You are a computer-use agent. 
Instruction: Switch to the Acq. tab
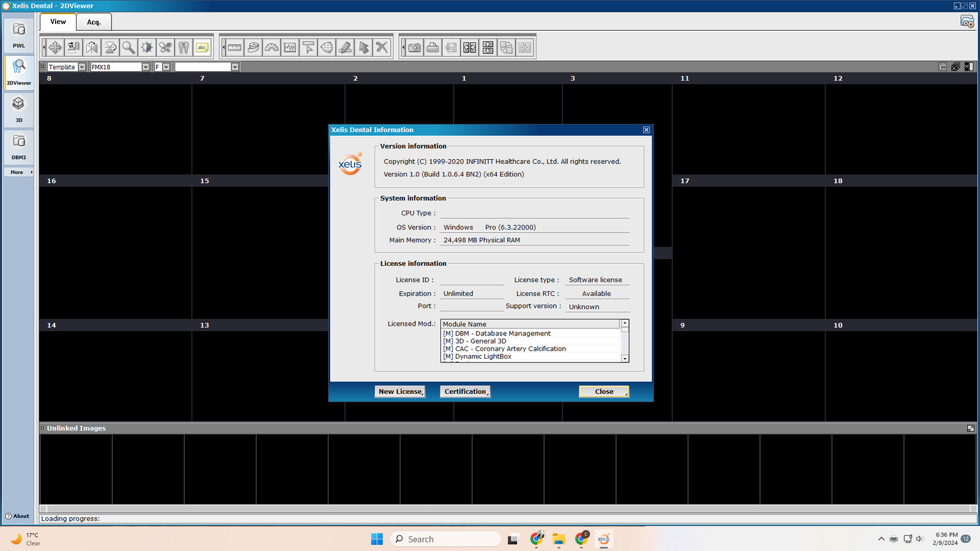(x=94, y=22)
